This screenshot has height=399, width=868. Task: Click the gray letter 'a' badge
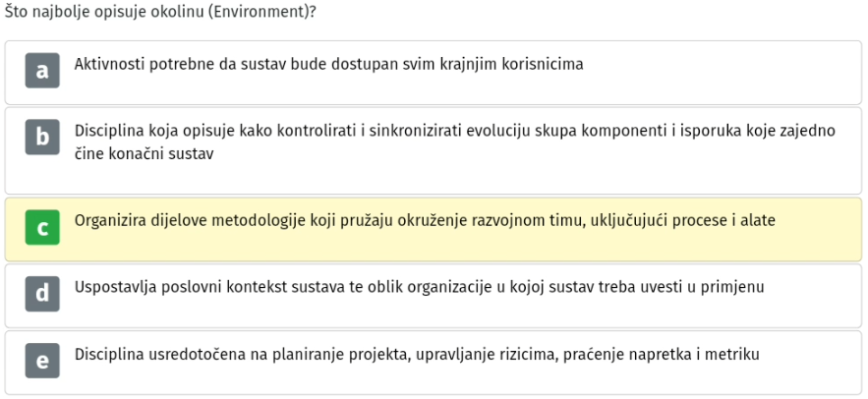42,71
